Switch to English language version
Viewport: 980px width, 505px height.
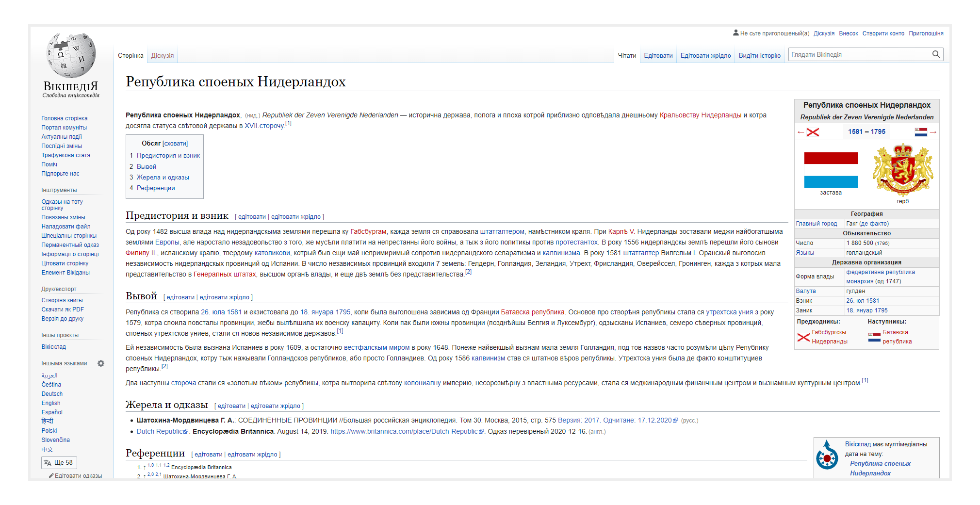[x=51, y=403]
